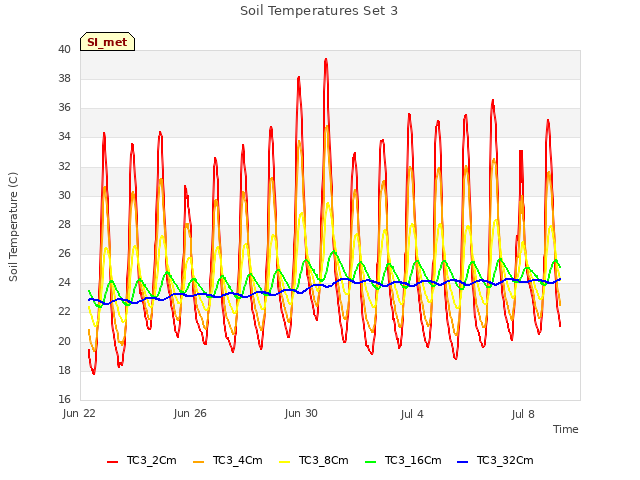640x480 pixels.
Task: Click the SI_met annotation label
Action: 107,42
